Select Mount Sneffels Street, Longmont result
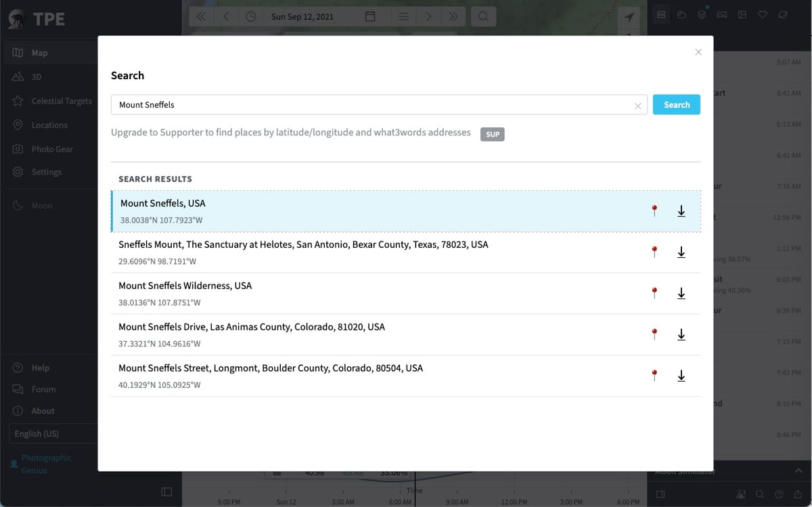The width and height of the screenshot is (812, 507). pyautogui.click(x=406, y=376)
